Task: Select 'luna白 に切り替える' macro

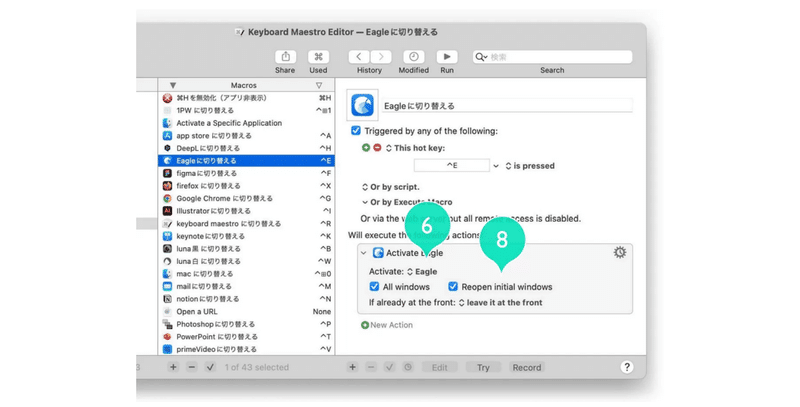Action: pos(246,261)
